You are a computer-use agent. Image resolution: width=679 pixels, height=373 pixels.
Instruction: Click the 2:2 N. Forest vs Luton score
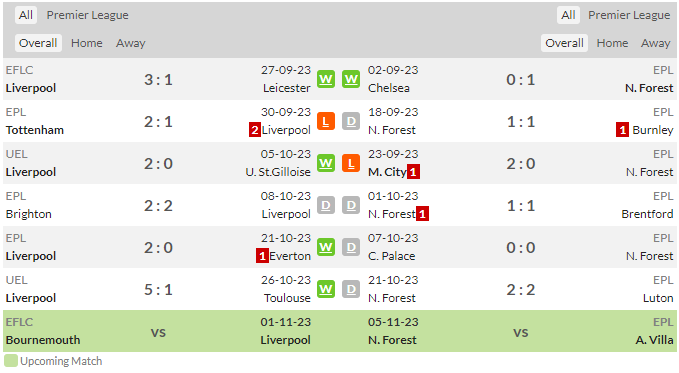(x=521, y=289)
